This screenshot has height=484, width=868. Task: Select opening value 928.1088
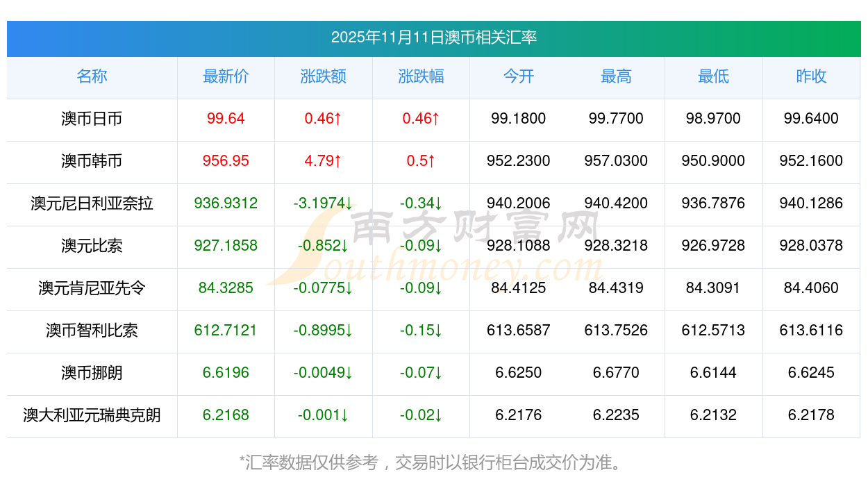tap(519, 246)
